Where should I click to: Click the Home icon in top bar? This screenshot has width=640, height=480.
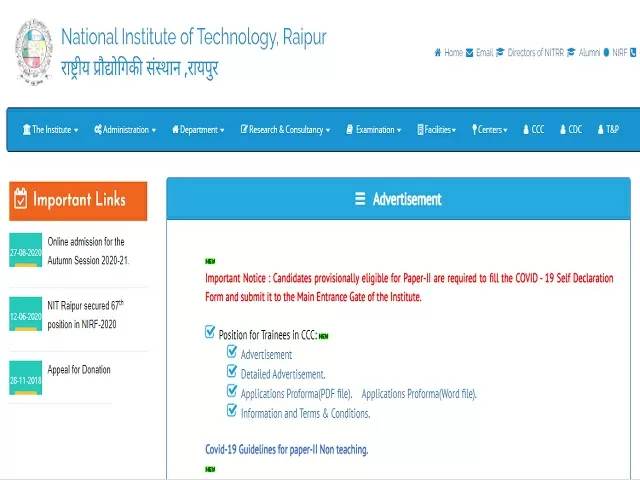[437, 53]
